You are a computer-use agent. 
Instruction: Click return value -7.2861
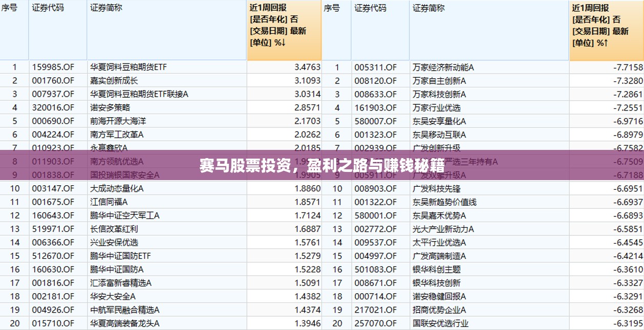coord(628,94)
